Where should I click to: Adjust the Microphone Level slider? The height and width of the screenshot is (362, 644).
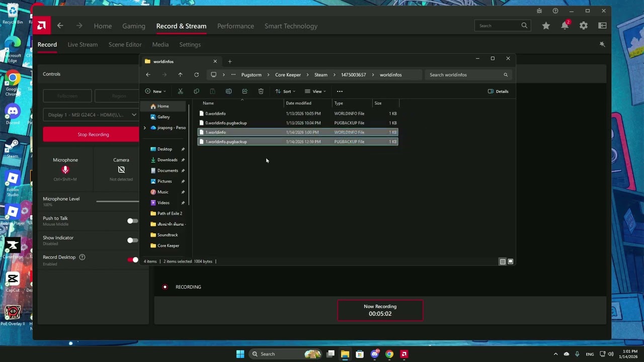click(x=118, y=202)
